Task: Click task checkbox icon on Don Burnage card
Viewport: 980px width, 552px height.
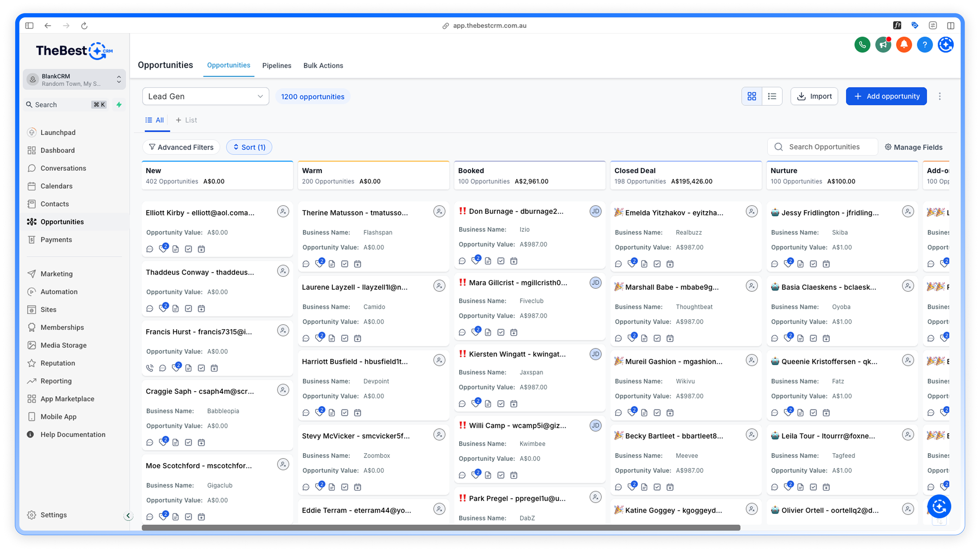Action: [501, 261]
